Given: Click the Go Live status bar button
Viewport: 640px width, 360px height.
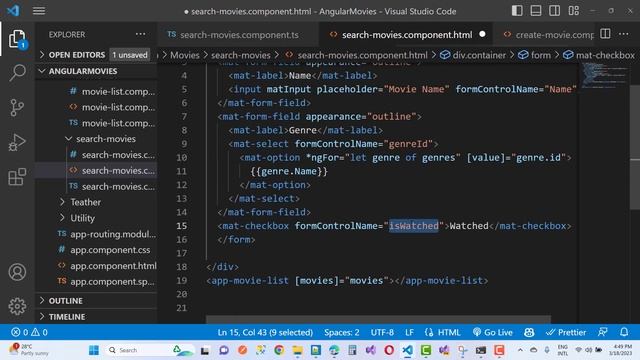Looking at the screenshot, I should coord(493,332).
